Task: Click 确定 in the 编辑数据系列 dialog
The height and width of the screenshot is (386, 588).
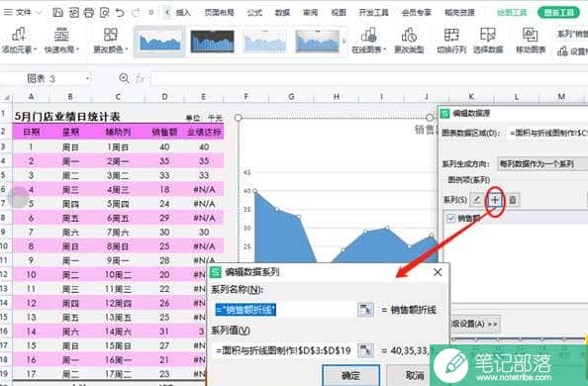Action: 351,375
